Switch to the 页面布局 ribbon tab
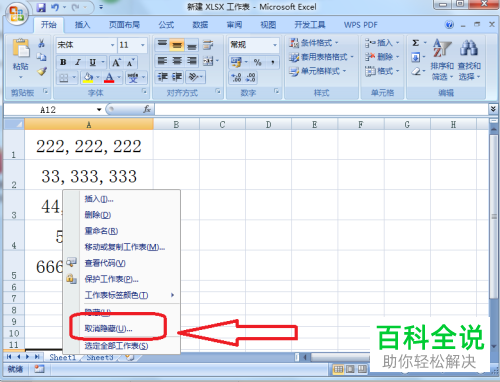 click(x=124, y=25)
